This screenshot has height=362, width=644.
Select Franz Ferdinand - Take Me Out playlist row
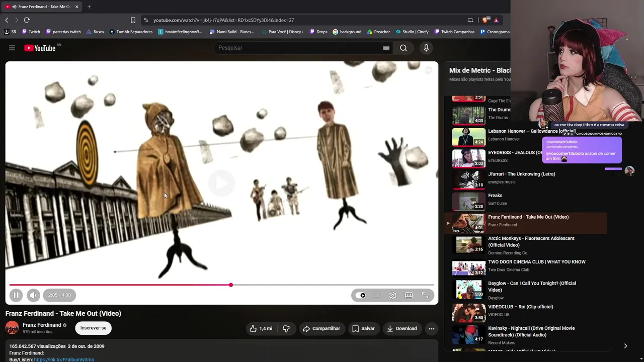coord(526,223)
